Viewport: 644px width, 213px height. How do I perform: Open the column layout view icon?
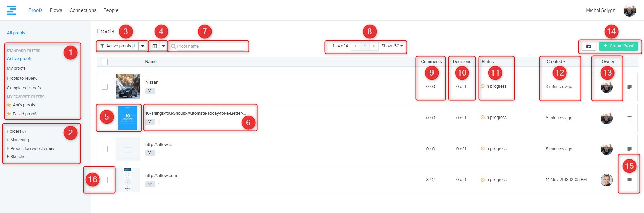tap(155, 46)
